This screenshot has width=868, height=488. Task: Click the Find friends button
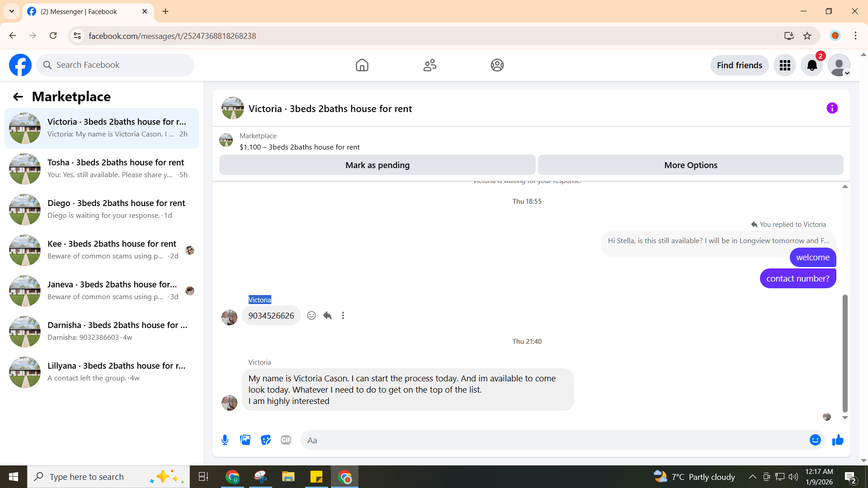[740, 66]
